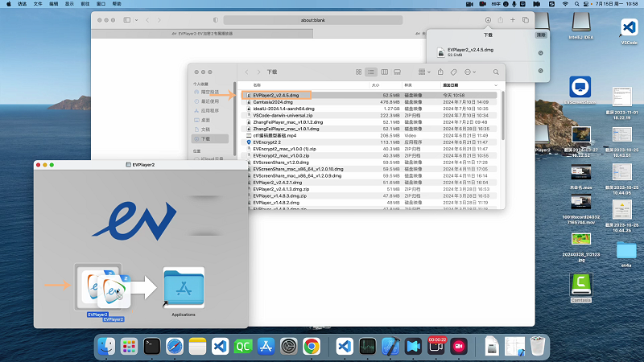The height and width of the screenshot is (362, 644).
Task: Go back in Finder window
Action: 247,72
